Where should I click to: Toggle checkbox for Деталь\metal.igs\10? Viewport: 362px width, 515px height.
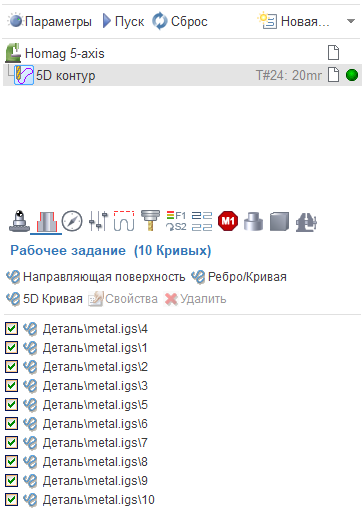[12, 500]
